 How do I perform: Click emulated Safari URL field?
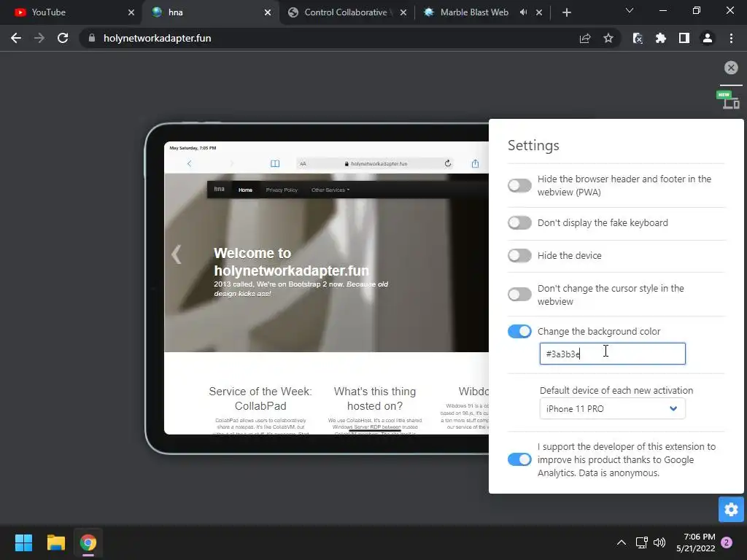[x=376, y=163]
